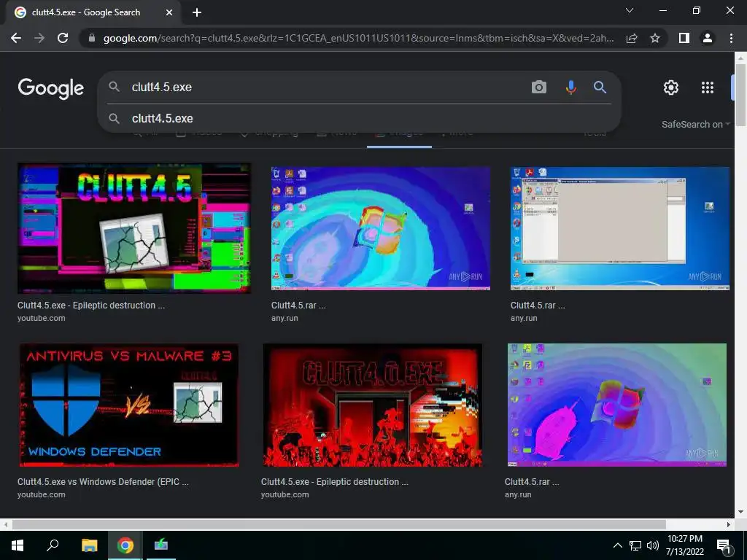This screenshot has height=560, width=747.
Task: Reload the current page
Action: coord(63,38)
